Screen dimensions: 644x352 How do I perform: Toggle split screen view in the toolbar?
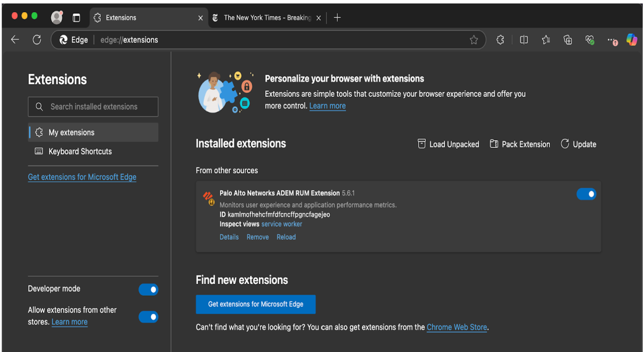[x=524, y=40]
